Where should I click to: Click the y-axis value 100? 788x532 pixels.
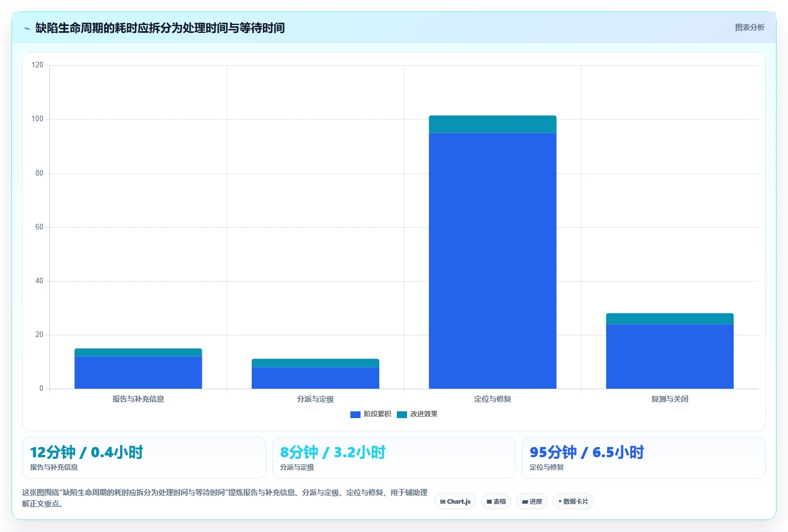click(x=37, y=119)
